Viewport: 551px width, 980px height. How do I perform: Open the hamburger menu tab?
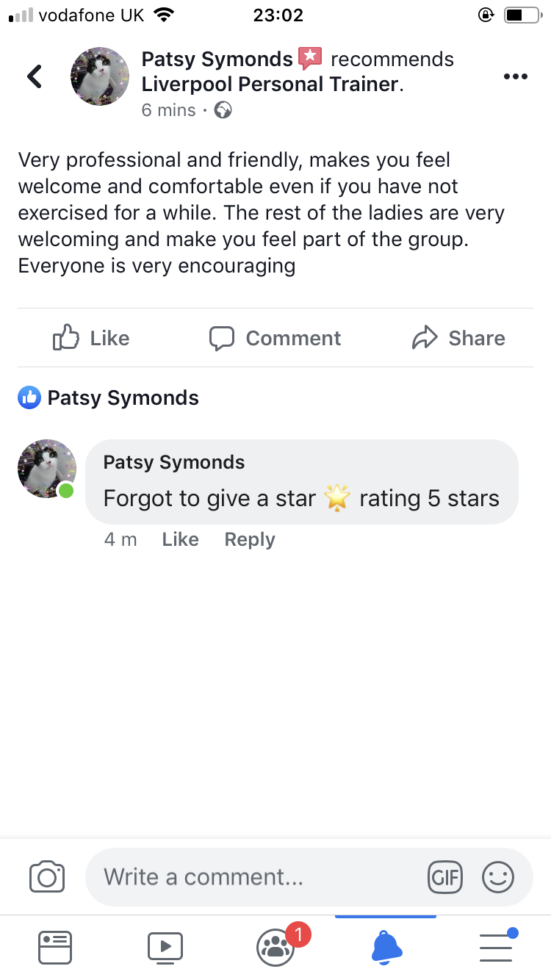(x=496, y=947)
